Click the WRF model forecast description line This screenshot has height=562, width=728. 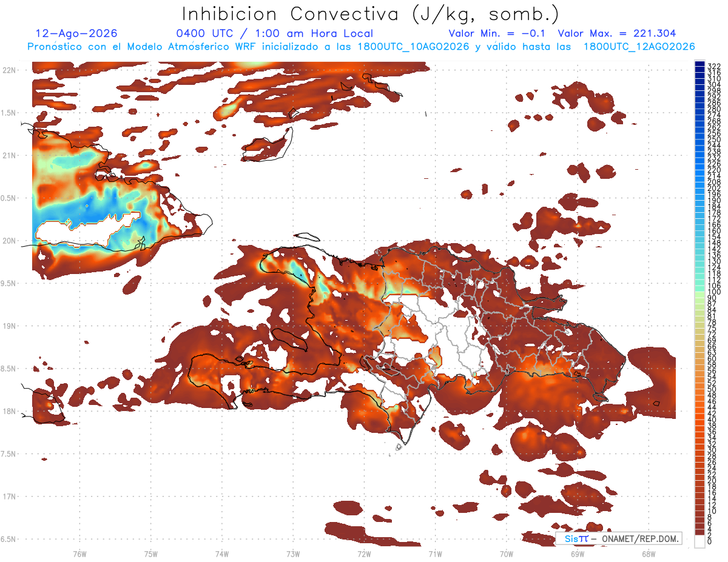point(361,47)
